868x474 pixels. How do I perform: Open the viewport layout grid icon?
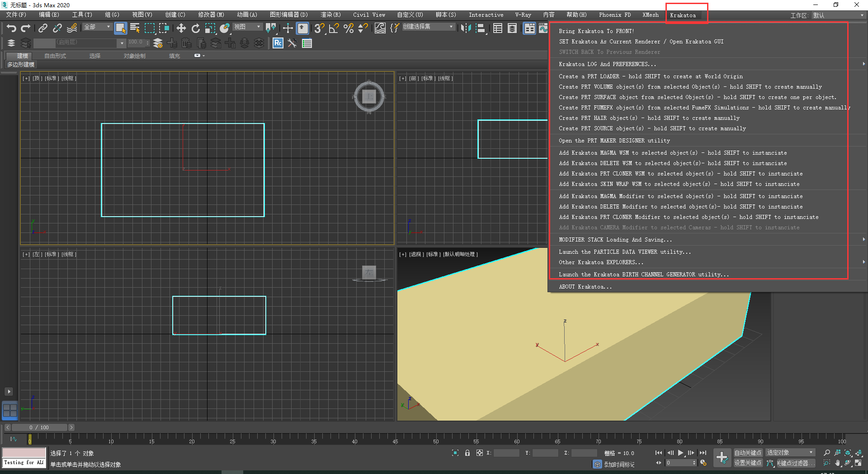10,410
